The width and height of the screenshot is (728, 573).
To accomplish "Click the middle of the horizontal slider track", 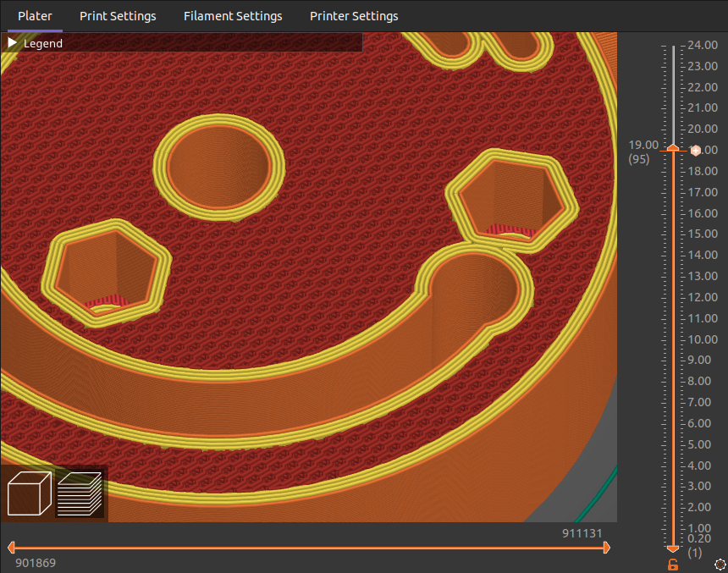I will (x=307, y=548).
